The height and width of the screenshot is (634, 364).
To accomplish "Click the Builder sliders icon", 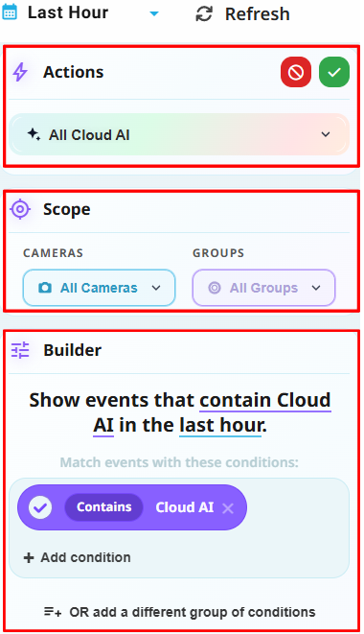I will [x=20, y=350].
